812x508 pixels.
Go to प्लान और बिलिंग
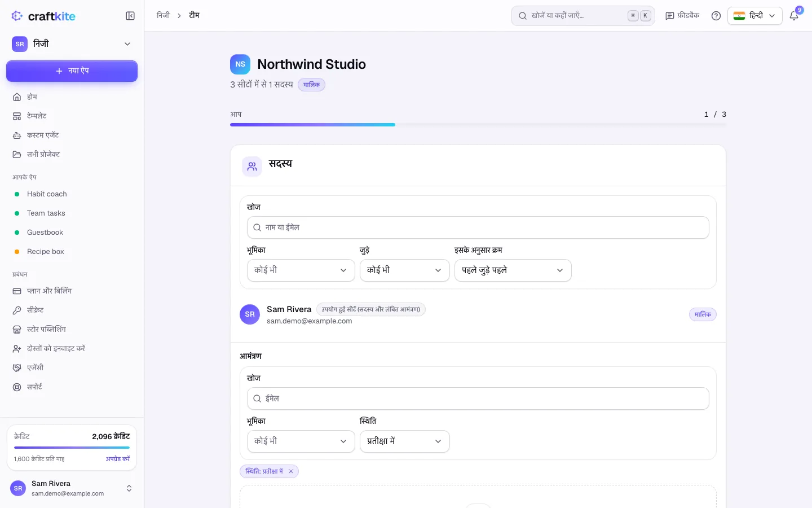tap(72, 291)
